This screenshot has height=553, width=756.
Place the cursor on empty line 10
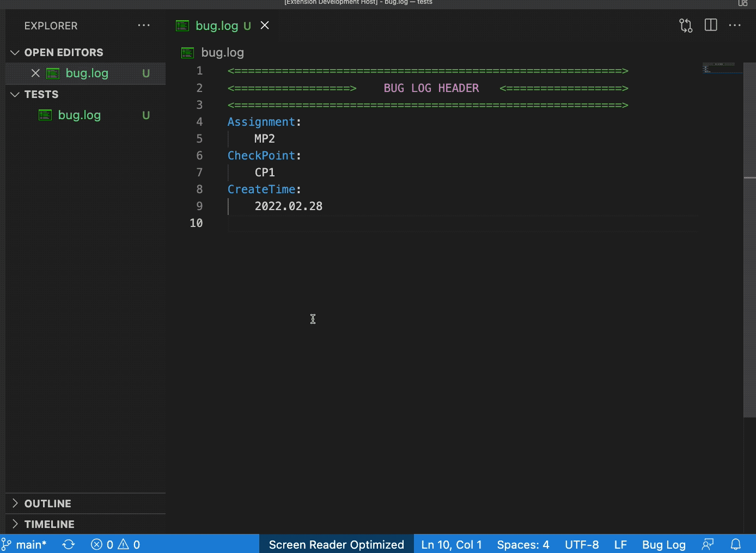pyautogui.click(x=463, y=223)
